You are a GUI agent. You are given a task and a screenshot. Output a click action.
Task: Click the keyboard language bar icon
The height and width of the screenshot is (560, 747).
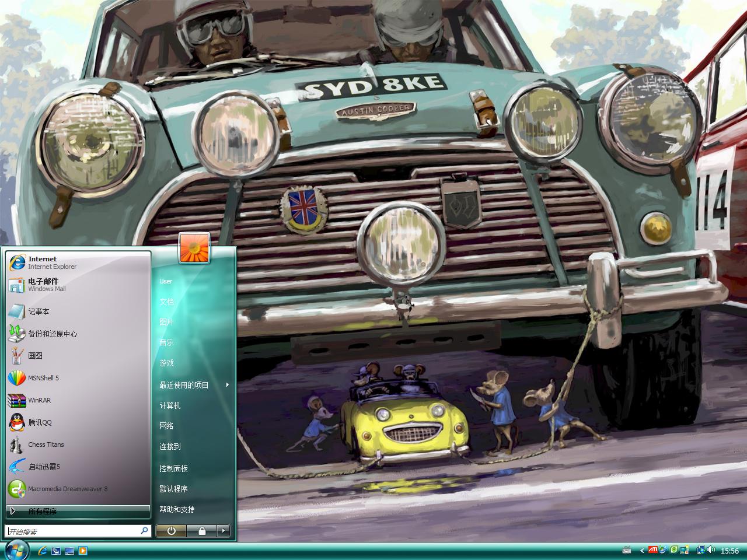click(627, 550)
